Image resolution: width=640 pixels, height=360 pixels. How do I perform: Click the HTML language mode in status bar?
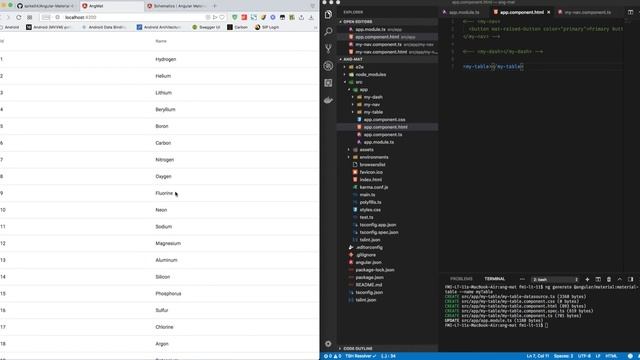(x=611, y=356)
